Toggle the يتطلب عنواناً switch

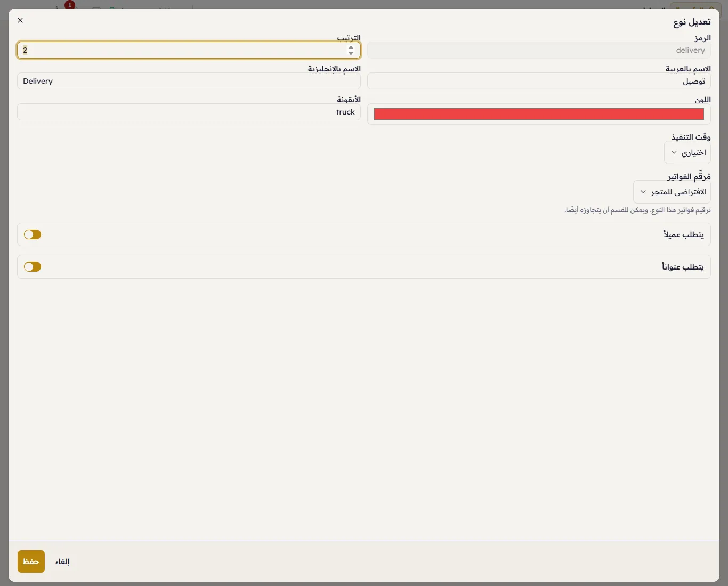click(33, 266)
